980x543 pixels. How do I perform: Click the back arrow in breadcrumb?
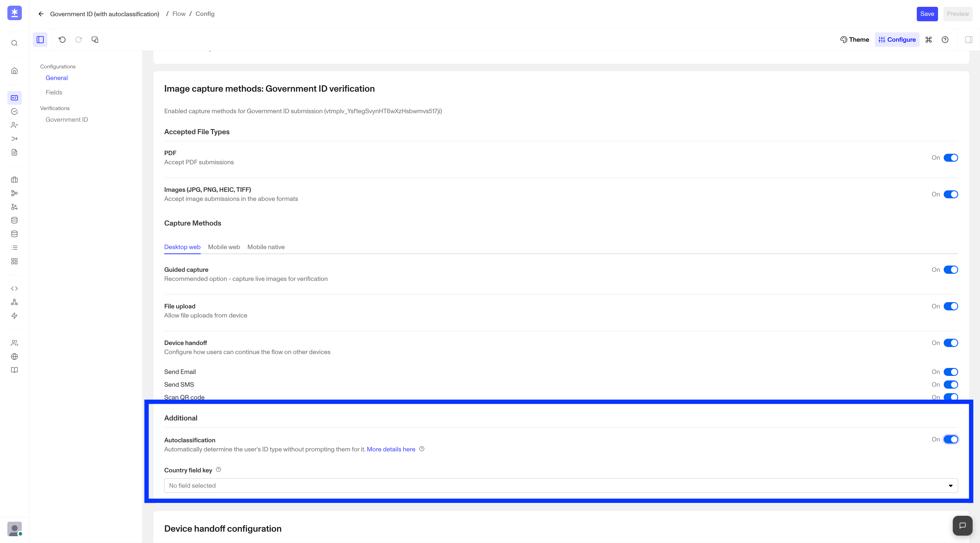41,14
